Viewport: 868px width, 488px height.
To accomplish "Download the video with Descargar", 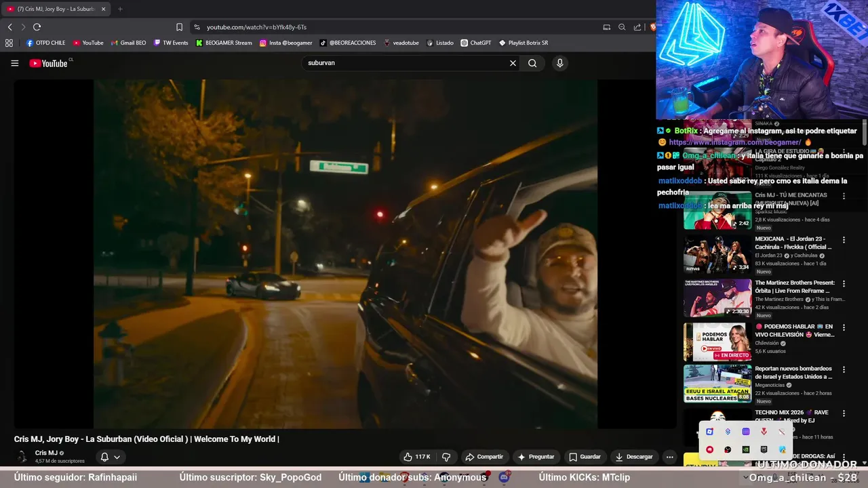I will 633,457.
